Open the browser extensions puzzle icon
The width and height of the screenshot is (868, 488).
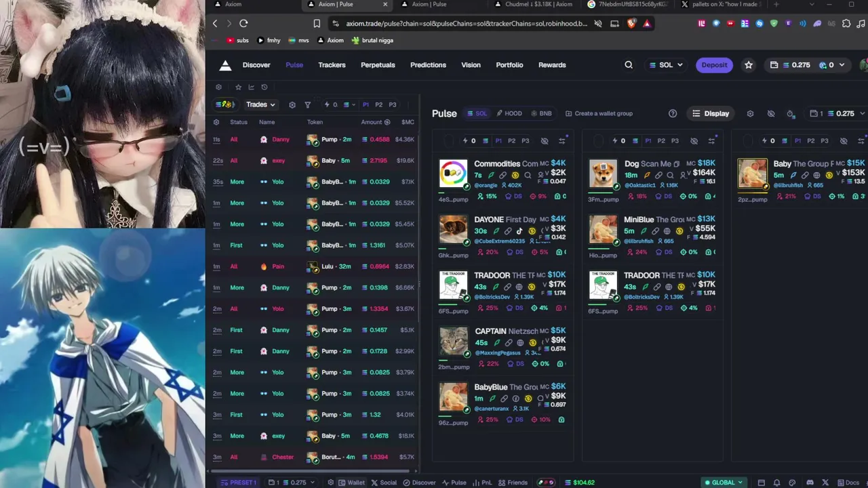(846, 24)
